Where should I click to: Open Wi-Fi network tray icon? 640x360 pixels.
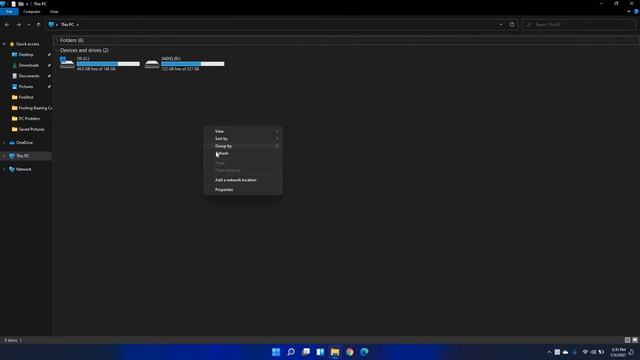(585, 352)
